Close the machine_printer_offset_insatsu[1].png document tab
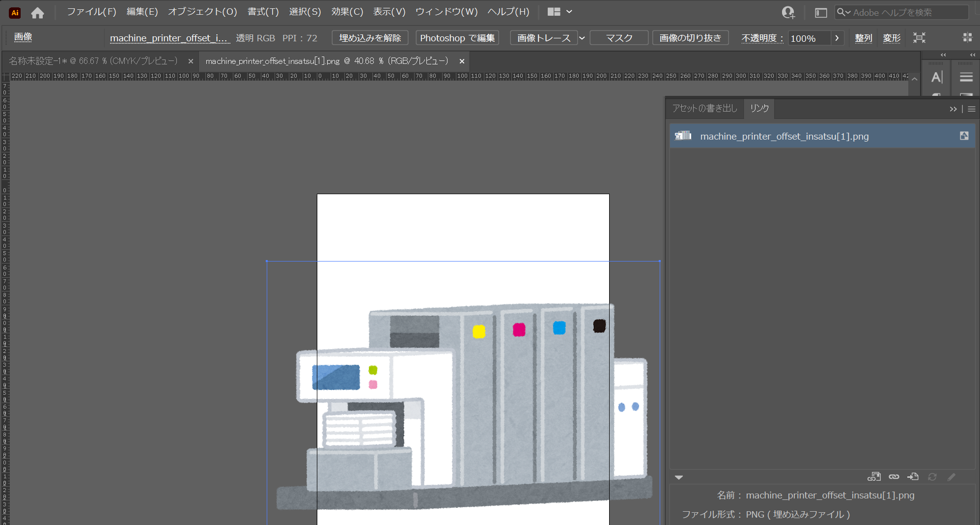The image size is (980, 525). 462,61
